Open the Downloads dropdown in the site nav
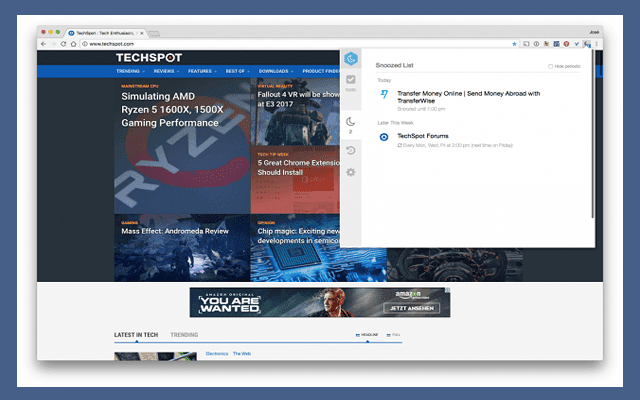640x400 pixels. 276,71
